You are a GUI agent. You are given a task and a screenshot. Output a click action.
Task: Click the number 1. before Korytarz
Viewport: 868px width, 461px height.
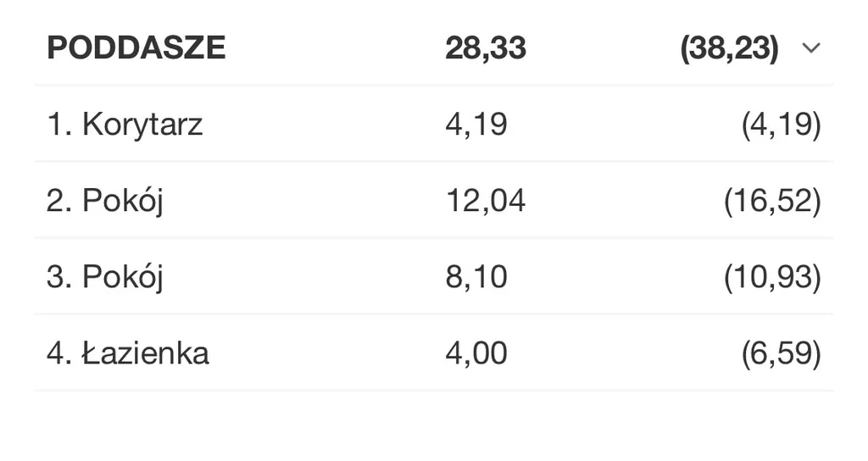(x=58, y=125)
